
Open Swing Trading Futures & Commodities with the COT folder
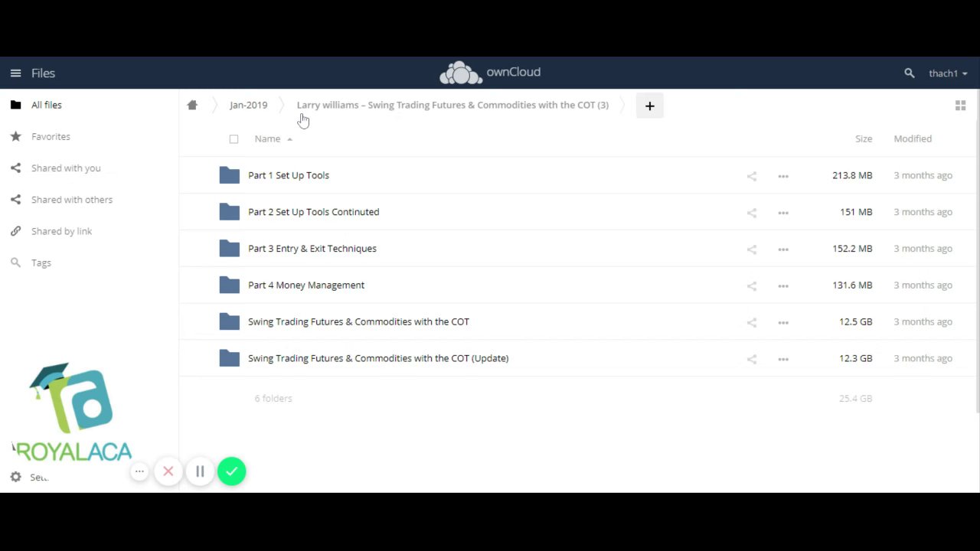coord(358,321)
